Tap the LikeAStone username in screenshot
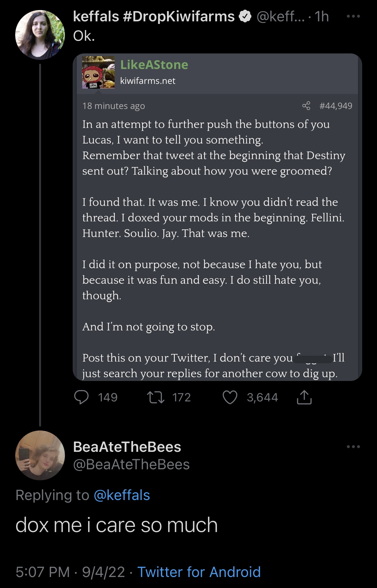Image resolution: width=377 pixels, height=588 pixels. click(x=154, y=65)
